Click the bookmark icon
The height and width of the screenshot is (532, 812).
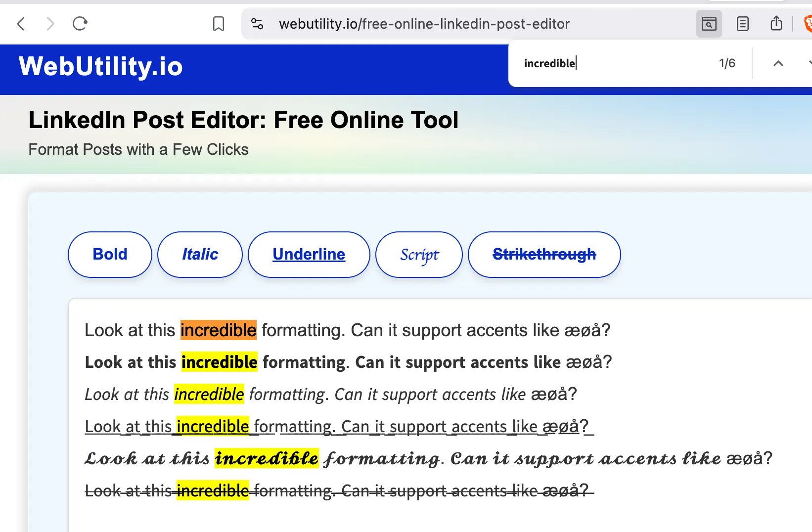click(x=218, y=24)
